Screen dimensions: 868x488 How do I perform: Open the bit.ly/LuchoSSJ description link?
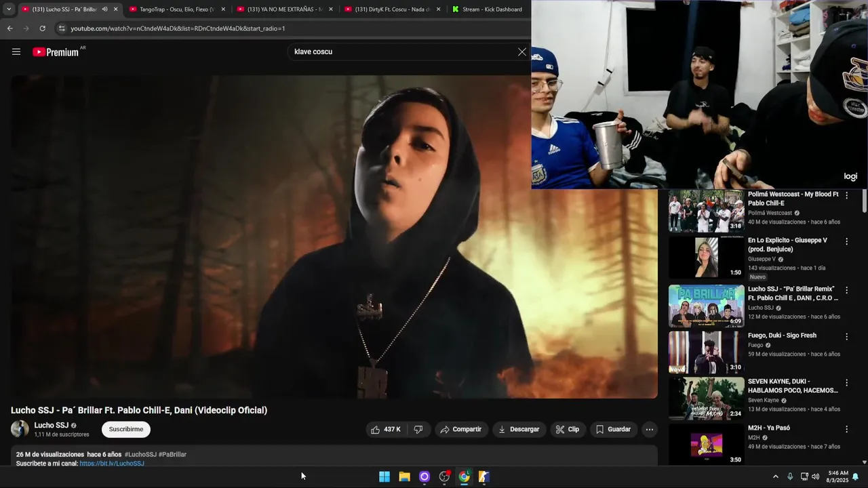pyautogui.click(x=112, y=464)
